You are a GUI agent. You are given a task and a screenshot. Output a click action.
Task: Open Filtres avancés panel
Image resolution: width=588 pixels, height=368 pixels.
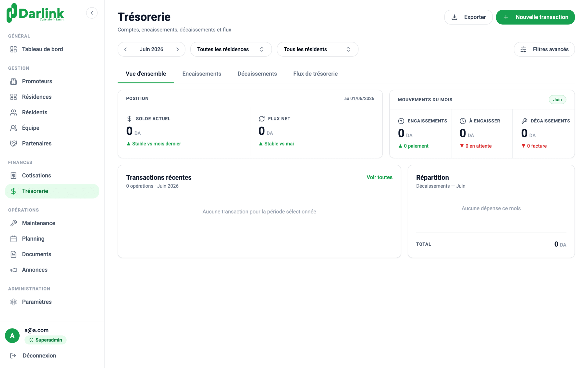pyautogui.click(x=544, y=49)
